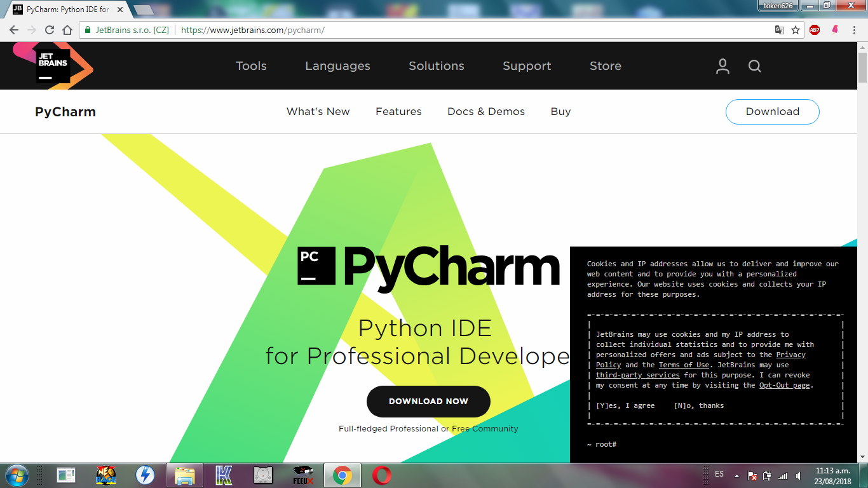Open the JetBrains site search icon
This screenshot has width=868, height=488.
tap(754, 65)
